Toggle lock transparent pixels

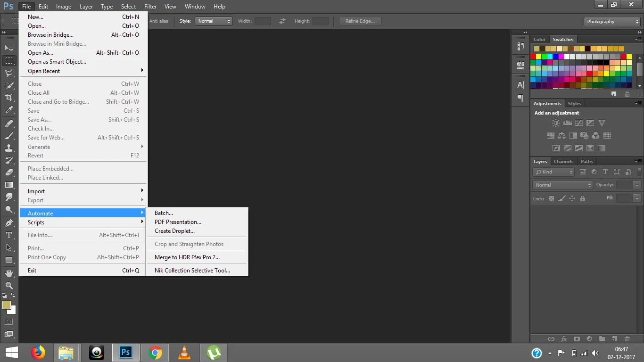551,199
